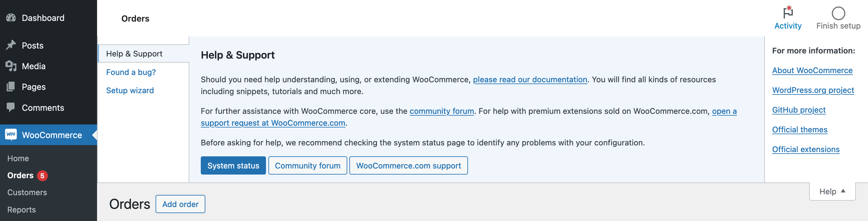The image size is (868, 221).
Task: Click the WooCommerce.com support button
Action: [x=409, y=165]
